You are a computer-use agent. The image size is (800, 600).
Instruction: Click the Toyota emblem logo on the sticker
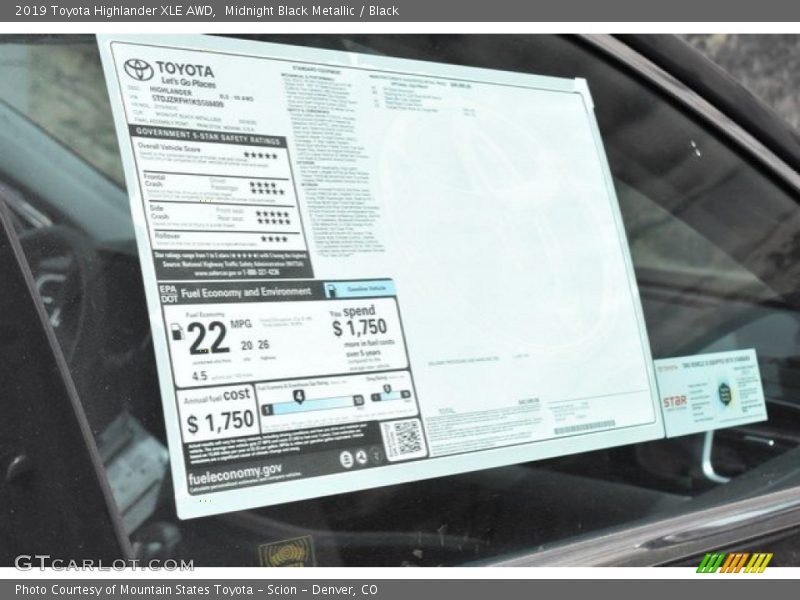138,69
